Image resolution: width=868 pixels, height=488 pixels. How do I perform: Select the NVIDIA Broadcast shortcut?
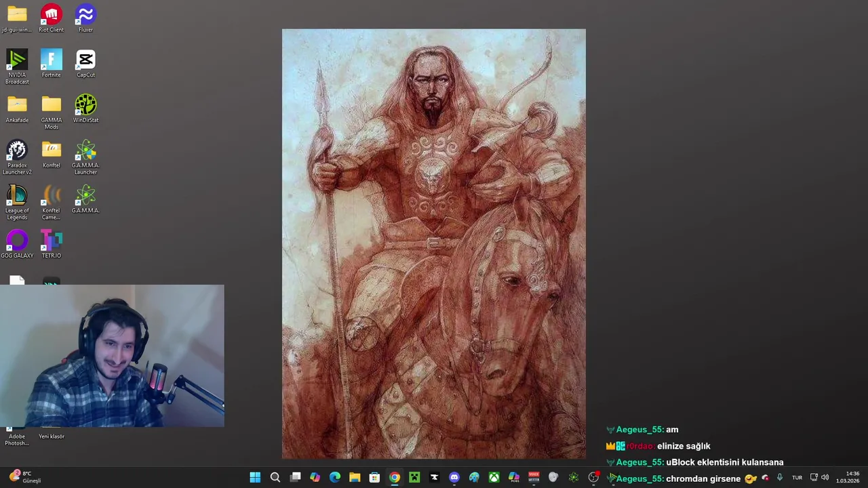coord(17,67)
